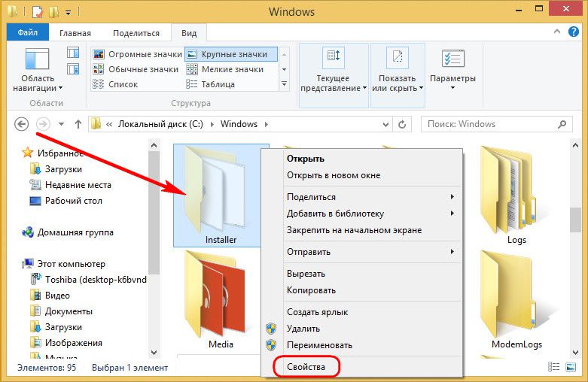The height and width of the screenshot is (382, 588).
Task: Click the navigation pane vertical scrollbar
Action: click(x=154, y=226)
